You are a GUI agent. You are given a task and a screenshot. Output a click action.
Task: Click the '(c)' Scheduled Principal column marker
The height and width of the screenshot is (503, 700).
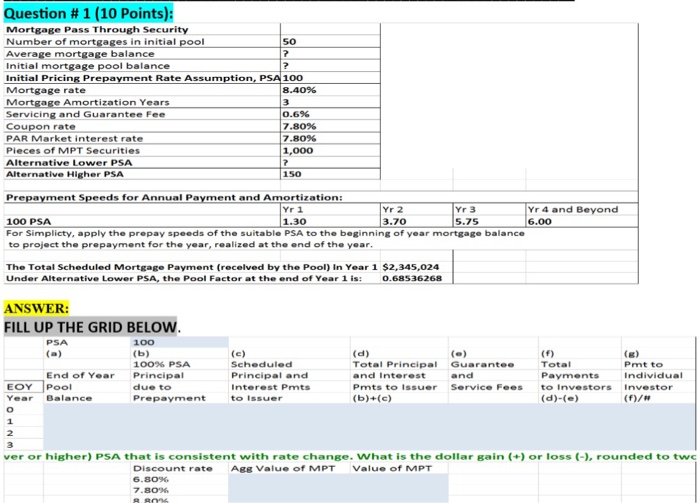[238, 353]
